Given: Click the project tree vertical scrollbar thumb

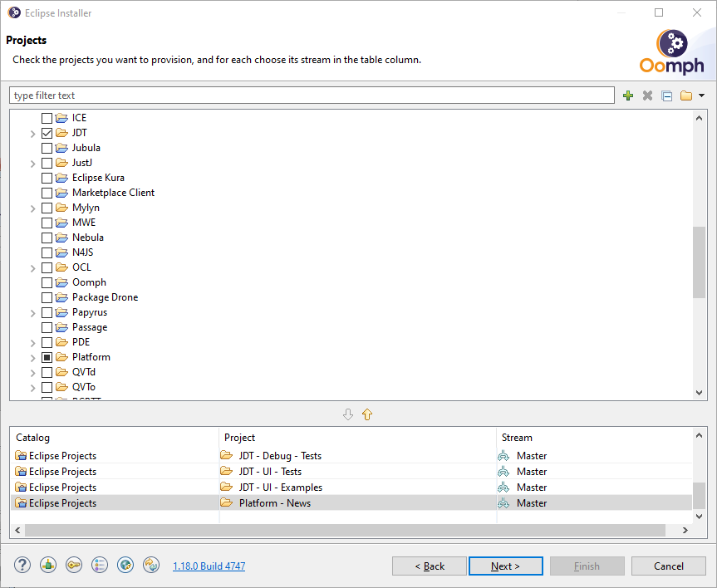Looking at the screenshot, I should [x=700, y=262].
